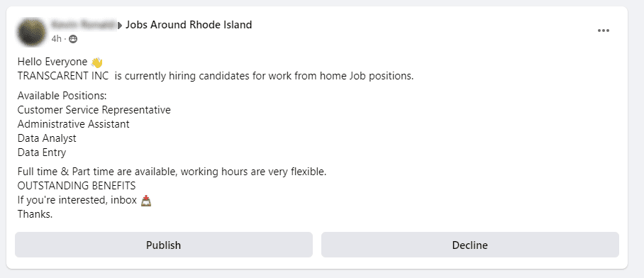Open the blurred author name link
644x278 pixels.
[x=84, y=25]
